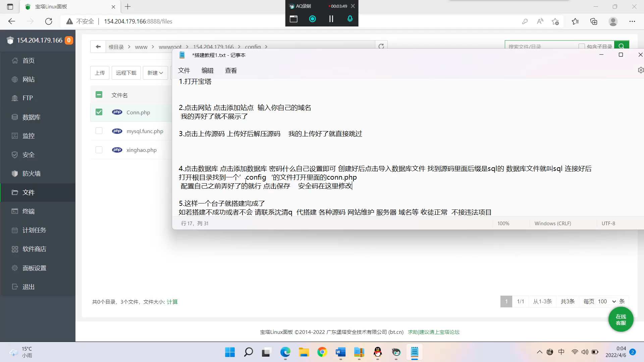Click the browser refresh button

pyautogui.click(x=49, y=21)
